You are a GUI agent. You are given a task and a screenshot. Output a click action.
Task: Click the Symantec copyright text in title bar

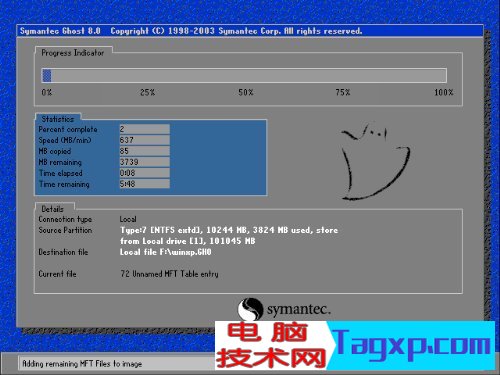236,31
